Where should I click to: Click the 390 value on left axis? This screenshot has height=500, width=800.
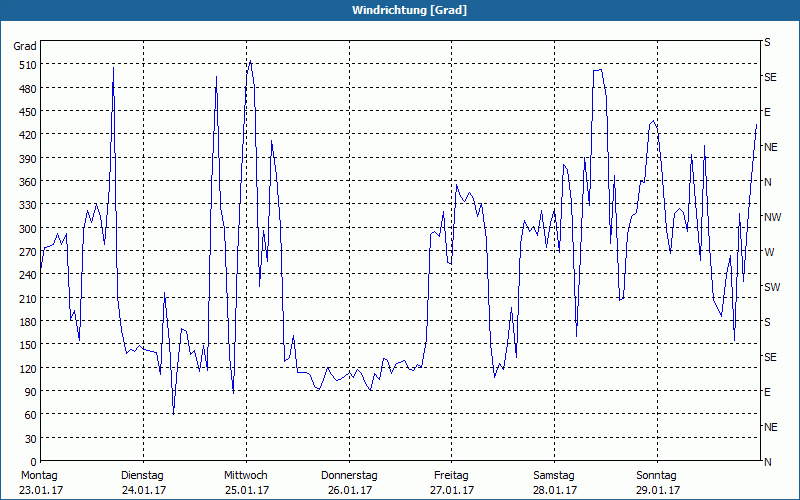pos(28,159)
